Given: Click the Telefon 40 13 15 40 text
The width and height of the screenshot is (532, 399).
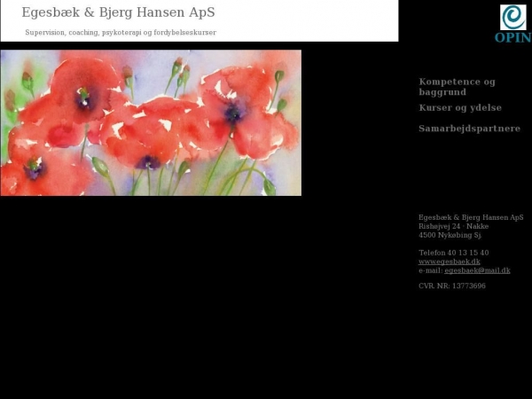Looking at the screenshot, I should tap(454, 253).
